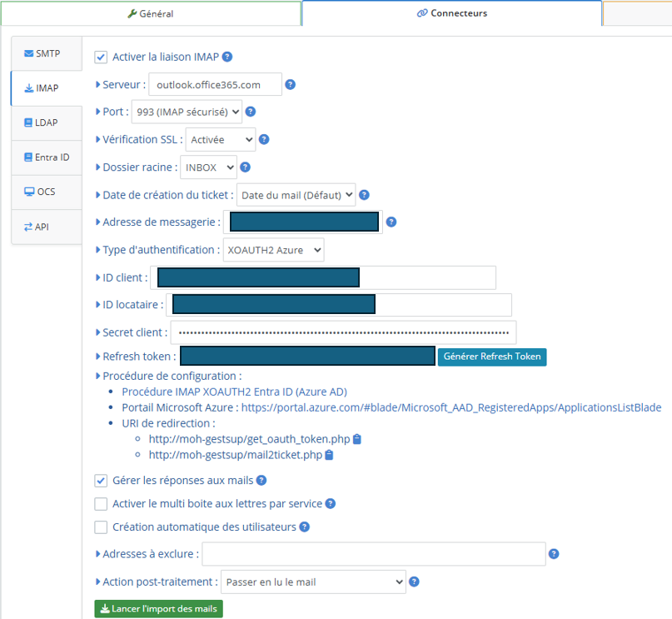Disable Gérer les réponses aux mails
Viewport: 672px width, 619px height.
click(102, 481)
